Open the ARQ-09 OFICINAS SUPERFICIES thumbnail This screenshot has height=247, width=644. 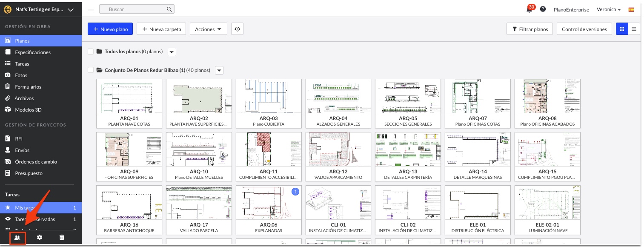129,156
